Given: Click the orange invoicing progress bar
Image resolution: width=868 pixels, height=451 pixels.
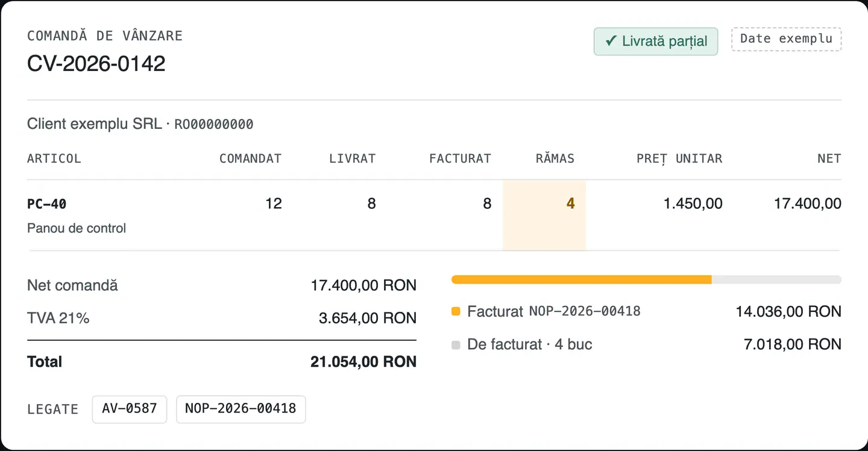Looking at the screenshot, I should pos(582,279).
